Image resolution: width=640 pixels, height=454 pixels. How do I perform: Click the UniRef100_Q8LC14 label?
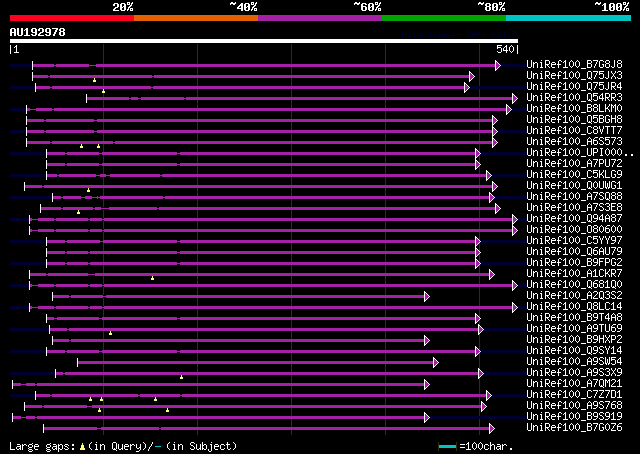pos(574,306)
